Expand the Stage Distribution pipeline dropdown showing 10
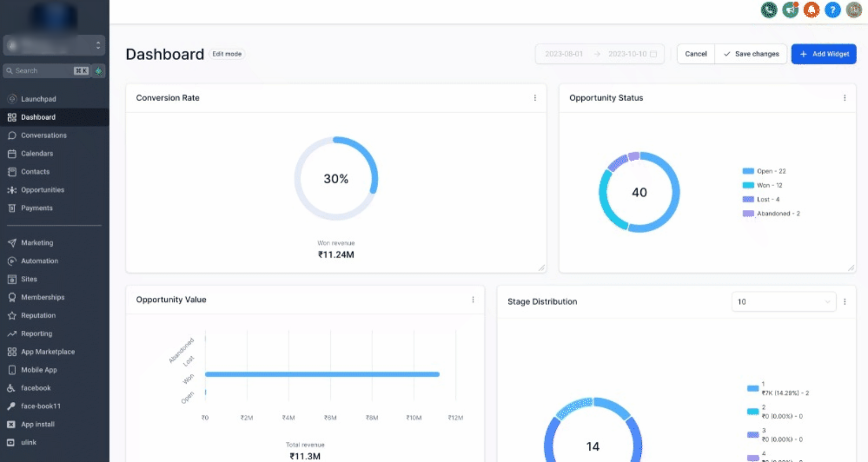The image size is (868, 462). point(783,301)
